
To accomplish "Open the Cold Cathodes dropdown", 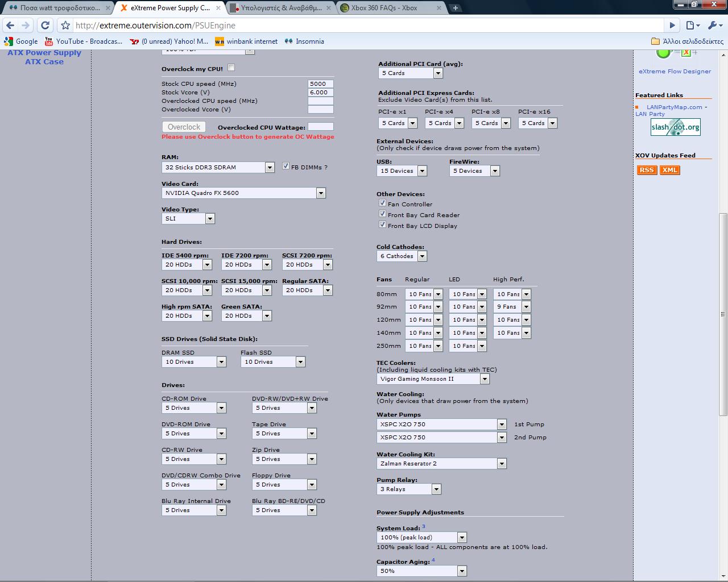I will (x=402, y=256).
